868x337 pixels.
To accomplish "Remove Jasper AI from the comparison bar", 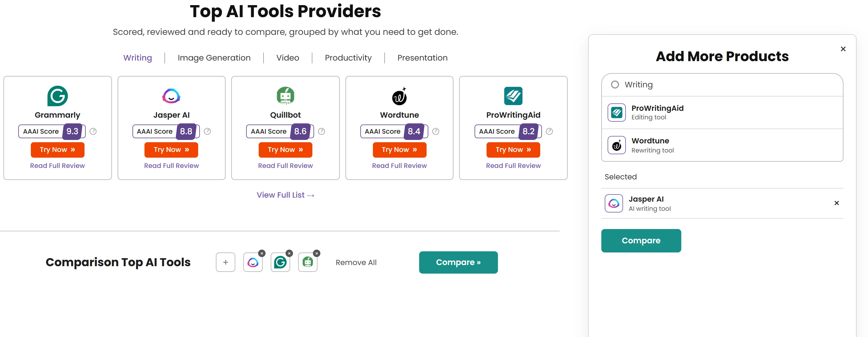I will [262, 253].
